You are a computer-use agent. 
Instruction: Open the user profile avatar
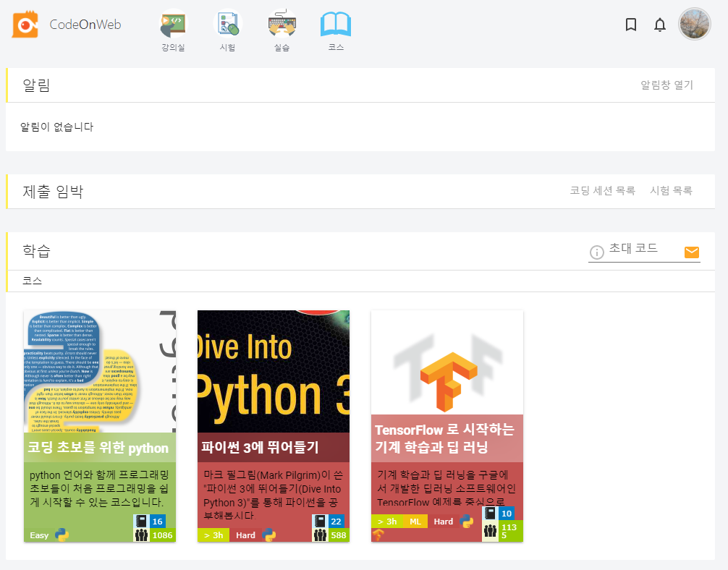(695, 24)
